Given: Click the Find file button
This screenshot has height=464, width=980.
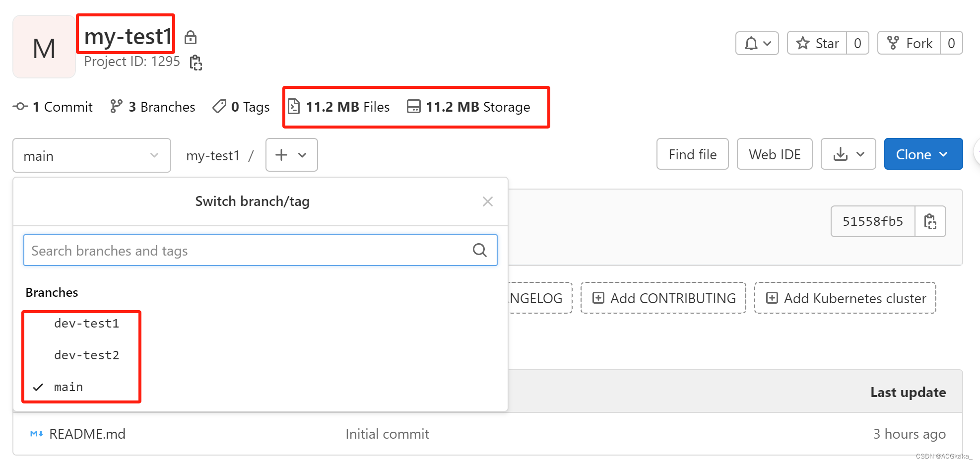Looking at the screenshot, I should point(693,154).
